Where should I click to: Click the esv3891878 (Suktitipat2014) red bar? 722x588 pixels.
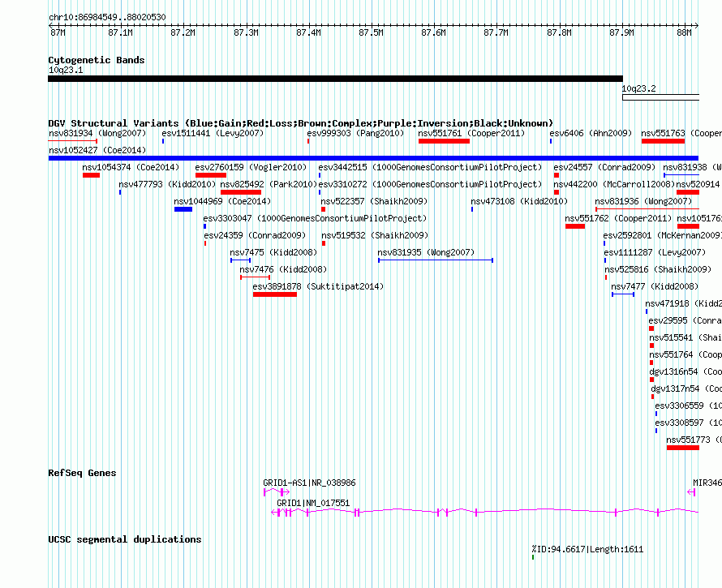[275, 294]
